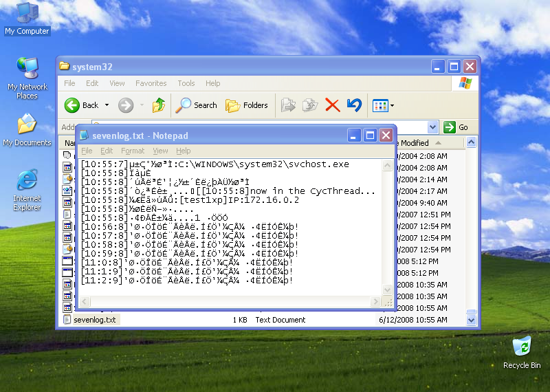Screen dimensions: 550x392
Task: Minimize the system32 Explorer window
Action: click(x=437, y=66)
